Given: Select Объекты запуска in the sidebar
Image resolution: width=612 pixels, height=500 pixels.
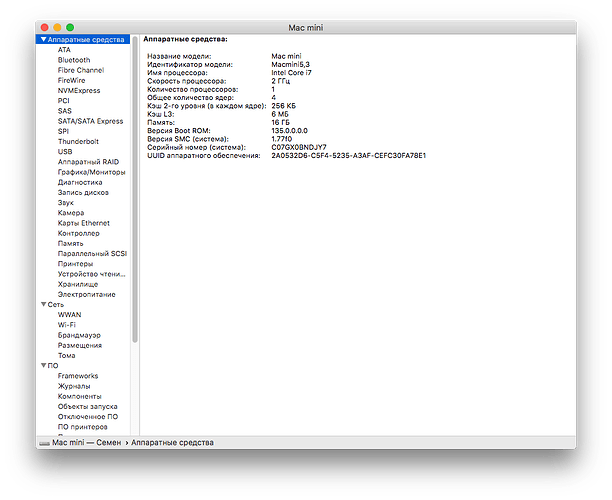Looking at the screenshot, I should pos(87,406).
